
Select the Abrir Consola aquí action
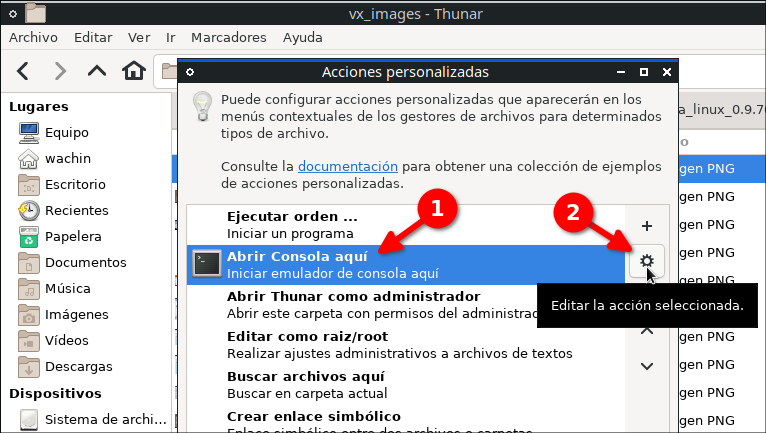(405, 265)
